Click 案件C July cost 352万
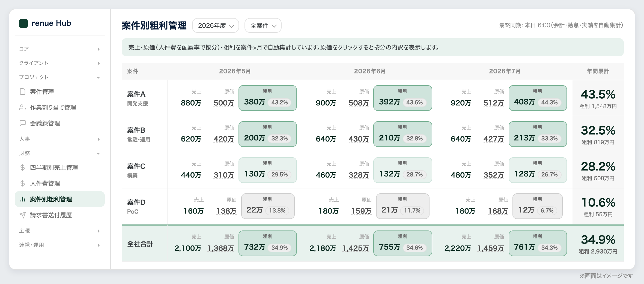644x284 pixels. point(494,175)
